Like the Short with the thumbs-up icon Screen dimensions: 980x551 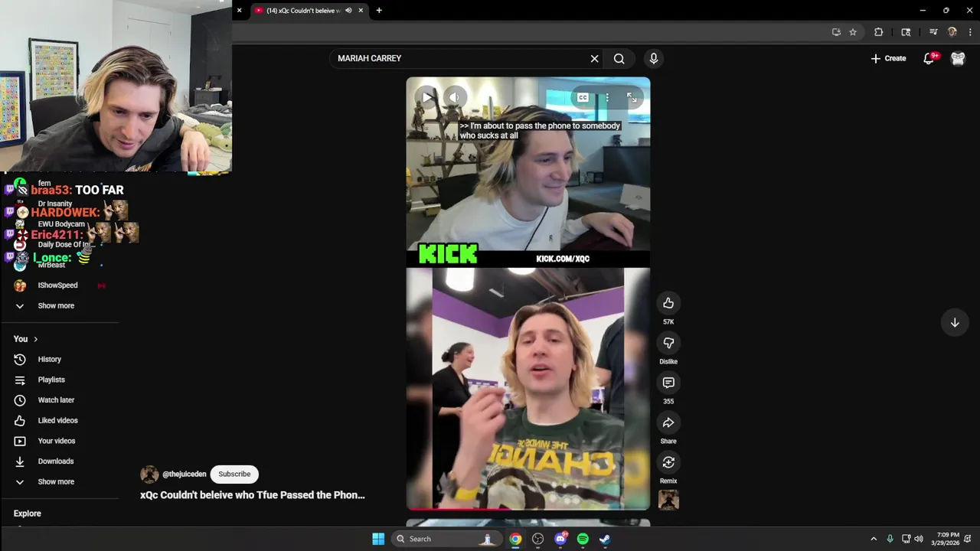coord(668,303)
